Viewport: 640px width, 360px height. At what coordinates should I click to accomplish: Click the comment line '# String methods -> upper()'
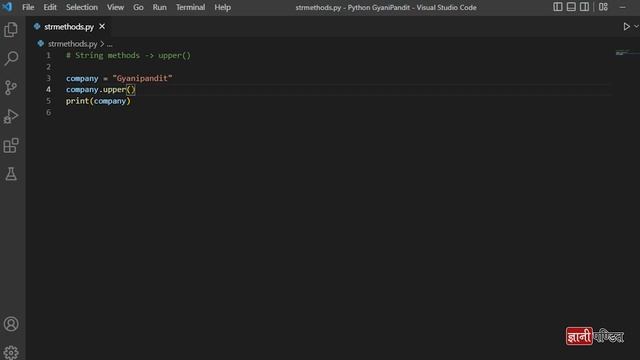click(128, 56)
